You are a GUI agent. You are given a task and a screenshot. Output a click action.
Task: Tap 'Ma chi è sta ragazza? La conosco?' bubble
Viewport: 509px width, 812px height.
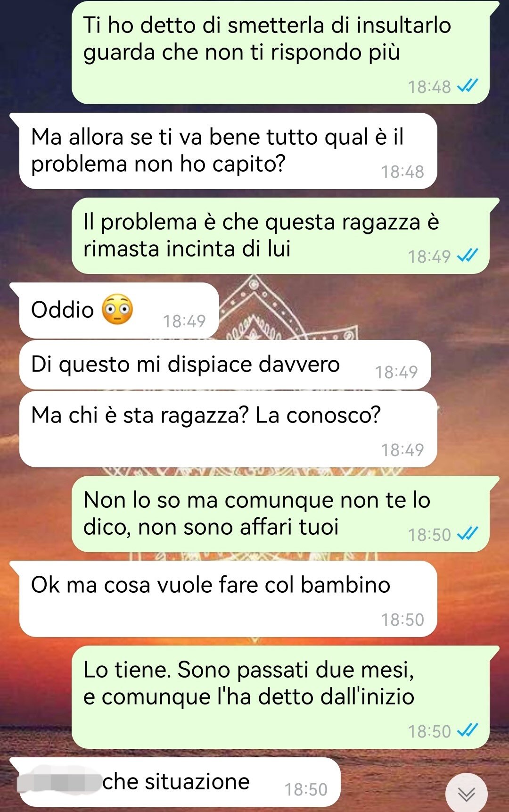click(228, 429)
